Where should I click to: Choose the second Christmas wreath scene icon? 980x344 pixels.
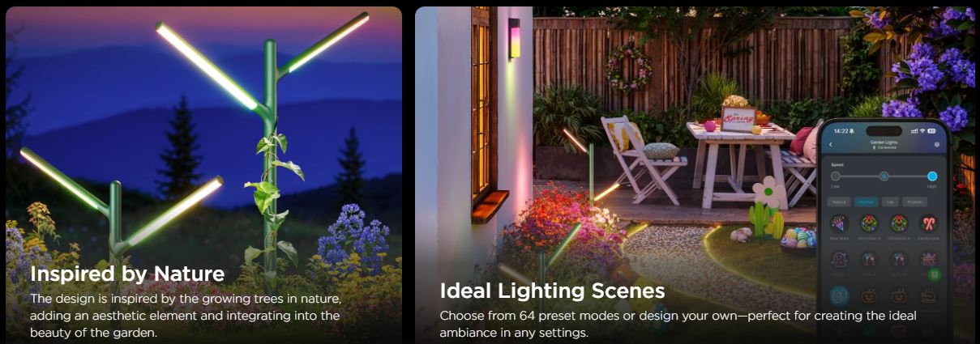[x=897, y=223]
